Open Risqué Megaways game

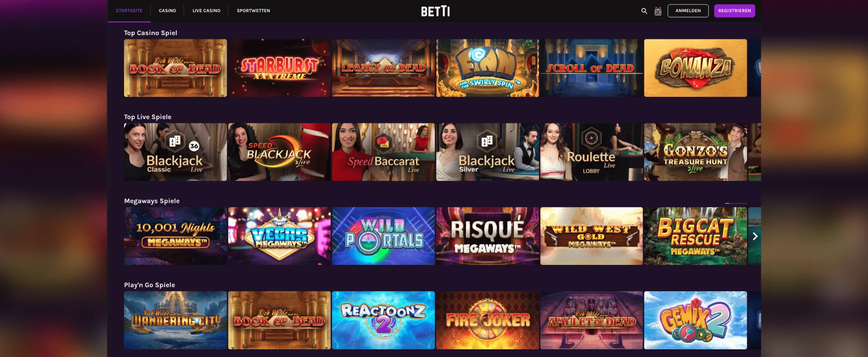488,236
